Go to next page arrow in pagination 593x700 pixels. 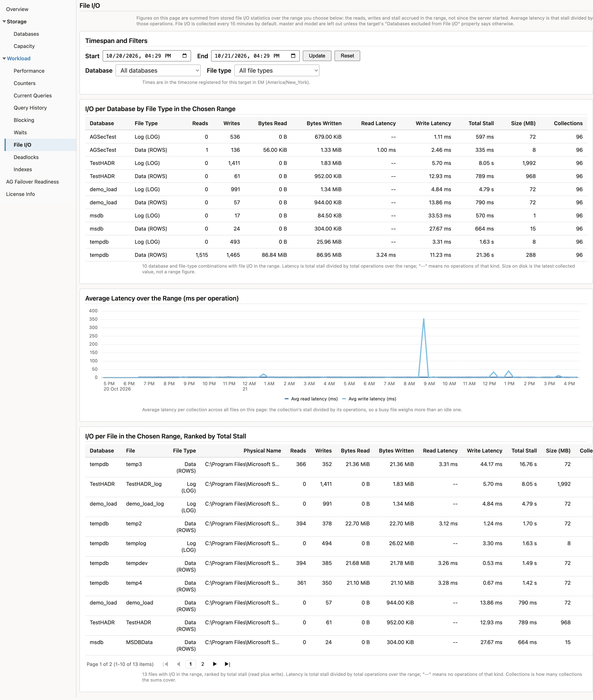215,664
